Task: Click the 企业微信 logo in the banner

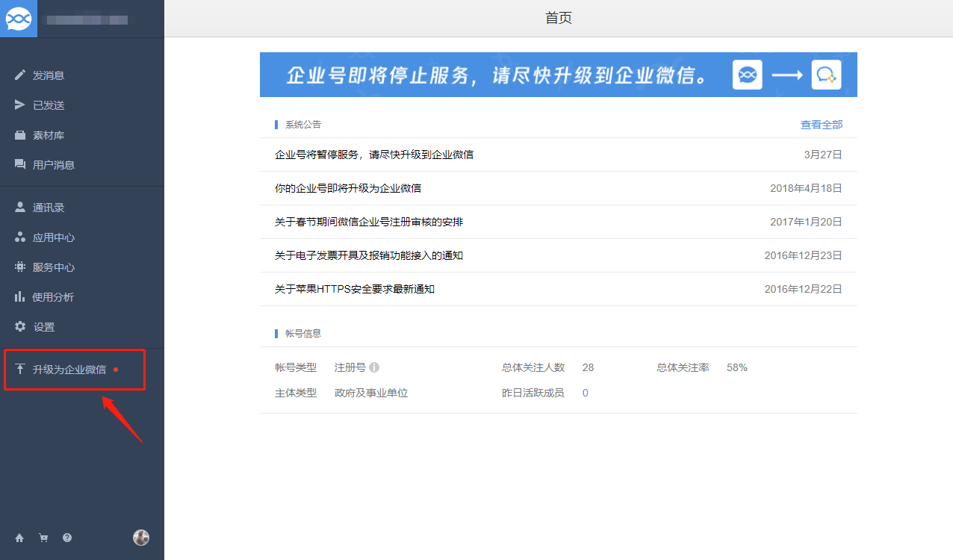Action: pos(826,75)
